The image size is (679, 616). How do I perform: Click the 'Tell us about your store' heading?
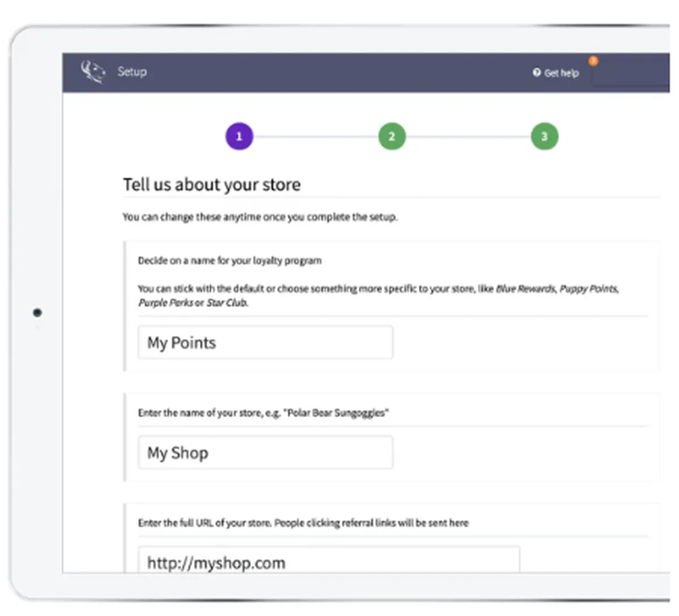click(x=212, y=184)
